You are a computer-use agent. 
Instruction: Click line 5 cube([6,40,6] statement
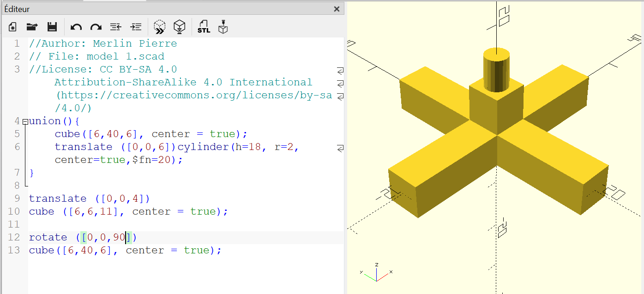(151, 134)
